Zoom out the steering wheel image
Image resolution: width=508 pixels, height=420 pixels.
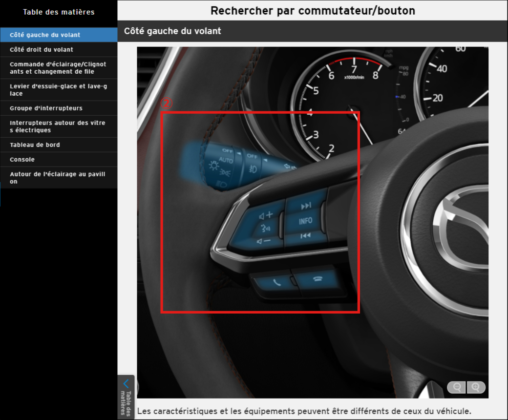coord(457,387)
